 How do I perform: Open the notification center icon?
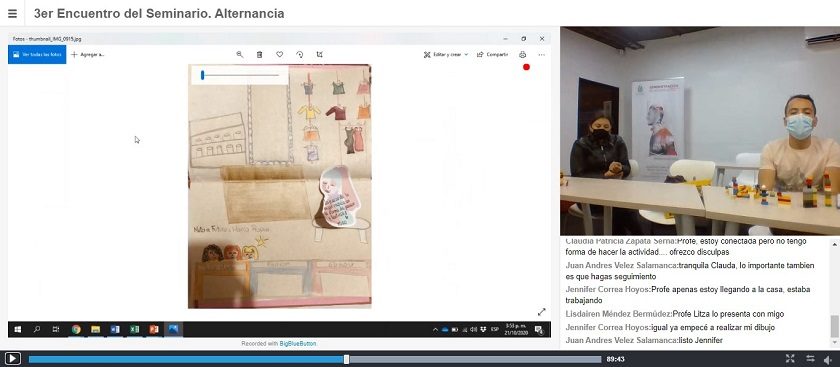tap(539, 330)
